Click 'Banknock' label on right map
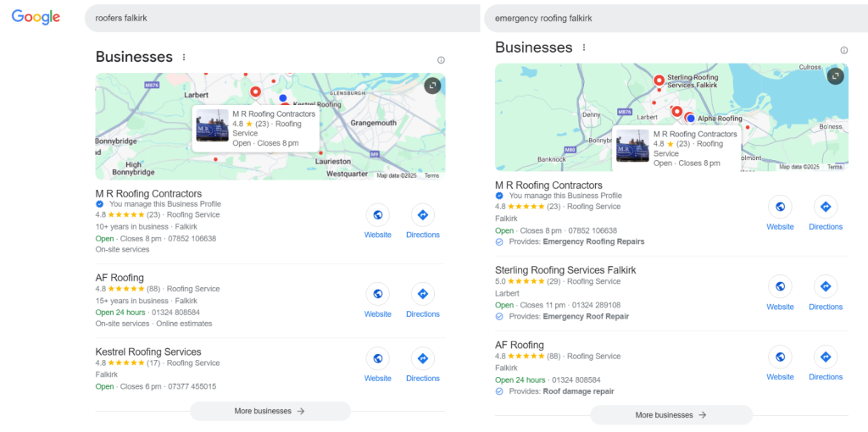 [551, 159]
